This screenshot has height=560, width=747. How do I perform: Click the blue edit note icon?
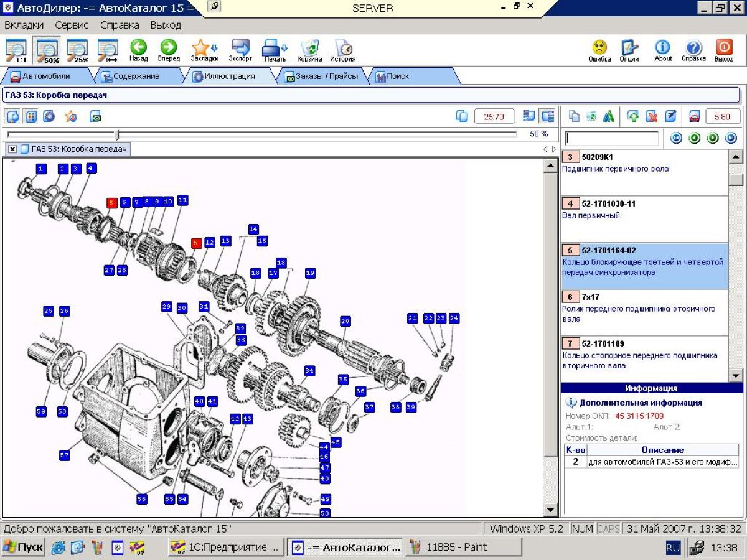[x=670, y=116]
